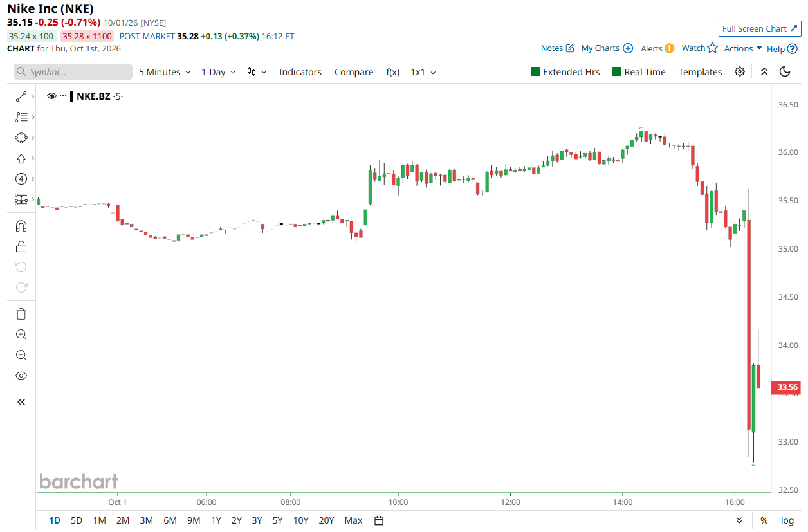Viewport: 808px width, 532px height.
Task: Choose the shapes drawing tool
Action: pyautogui.click(x=21, y=138)
